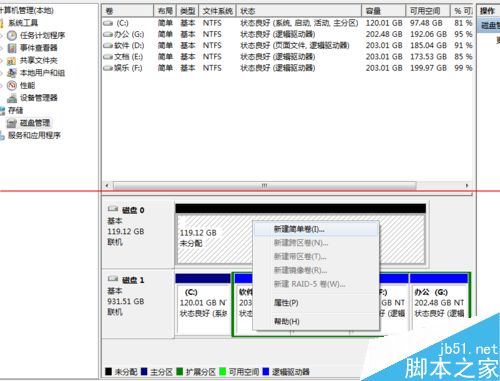Screen dimensions: 500x381
Task: Click 新建带区卷(T)... menu entry
Action: pyautogui.click(x=316, y=257)
